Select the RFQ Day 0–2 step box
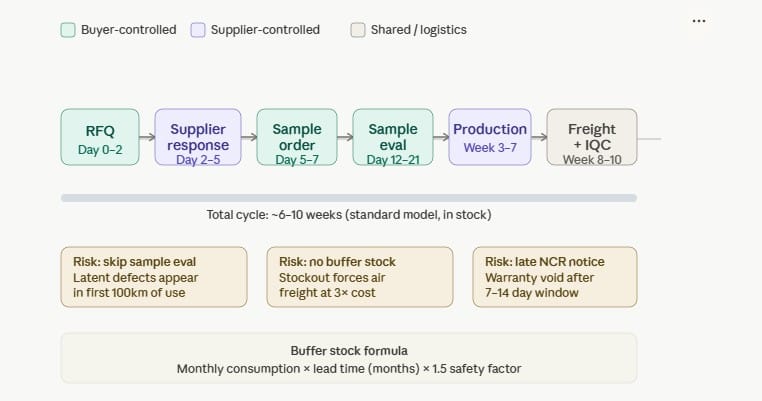The height and width of the screenshot is (401, 762). 100,137
